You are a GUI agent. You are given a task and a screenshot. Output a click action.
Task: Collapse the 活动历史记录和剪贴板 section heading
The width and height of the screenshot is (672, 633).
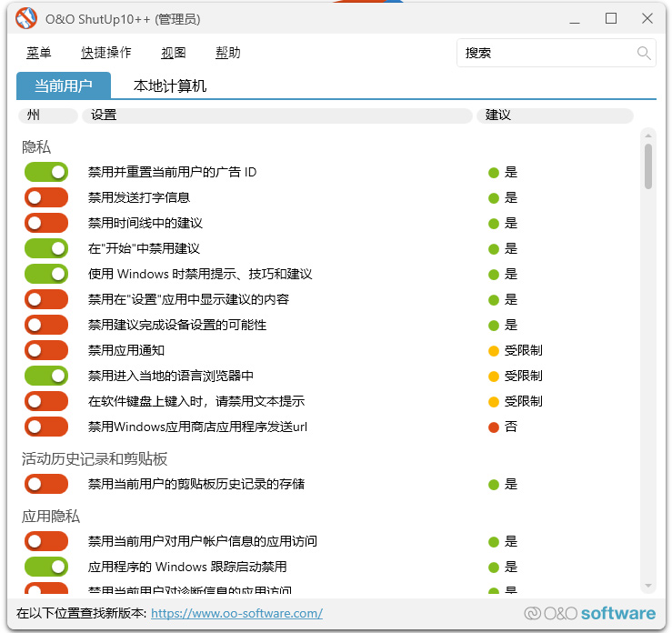(x=95, y=459)
